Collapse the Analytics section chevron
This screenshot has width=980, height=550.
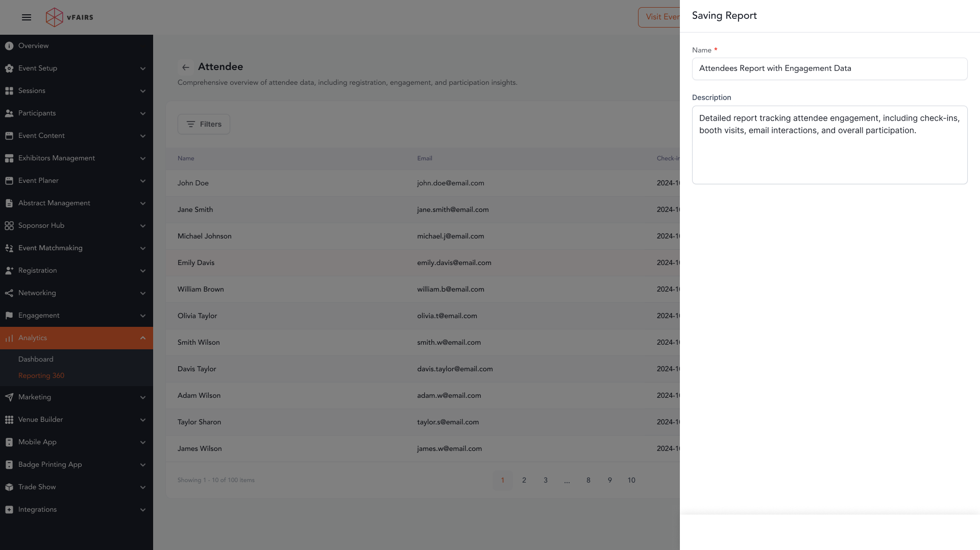143,338
